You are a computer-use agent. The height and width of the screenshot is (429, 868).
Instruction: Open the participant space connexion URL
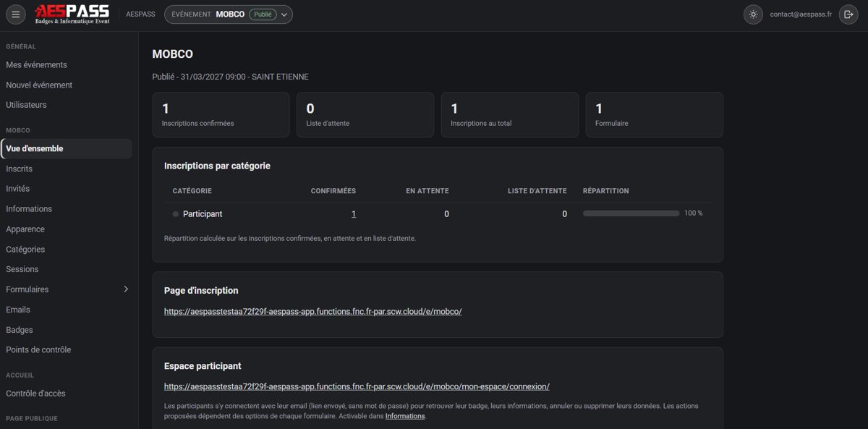[x=357, y=387]
